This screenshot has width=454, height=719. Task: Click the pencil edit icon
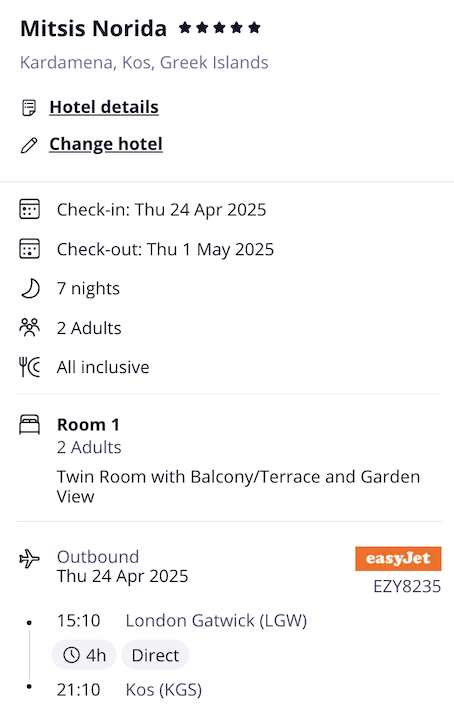tap(29, 145)
